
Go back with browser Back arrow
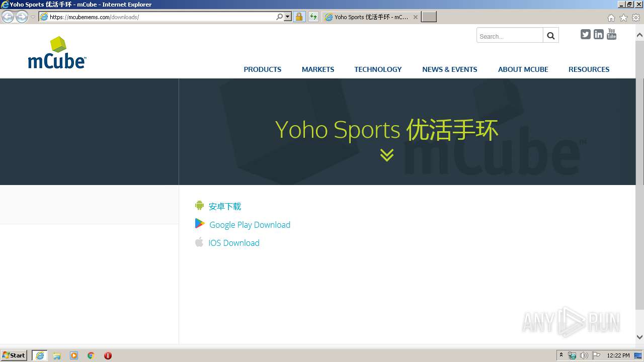[8, 17]
